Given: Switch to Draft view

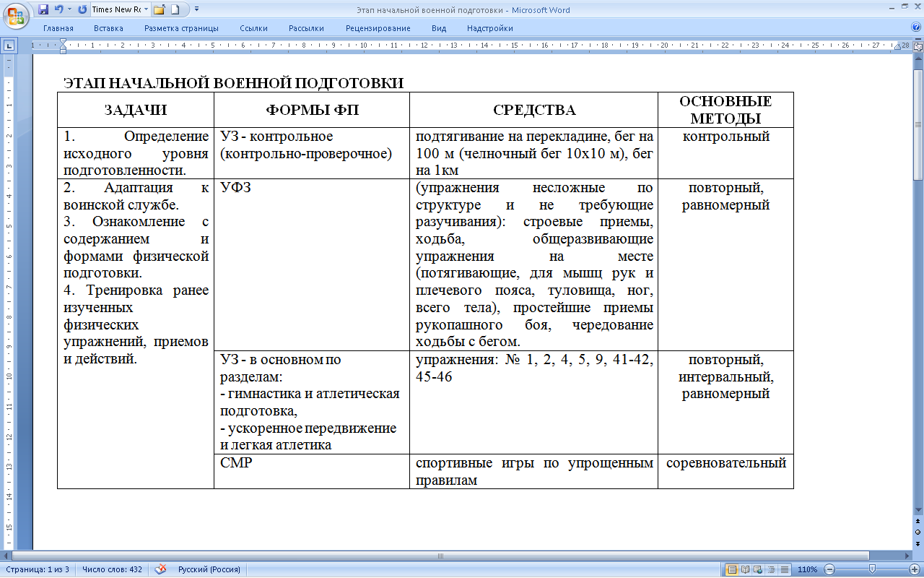Looking at the screenshot, I should tap(785, 569).
